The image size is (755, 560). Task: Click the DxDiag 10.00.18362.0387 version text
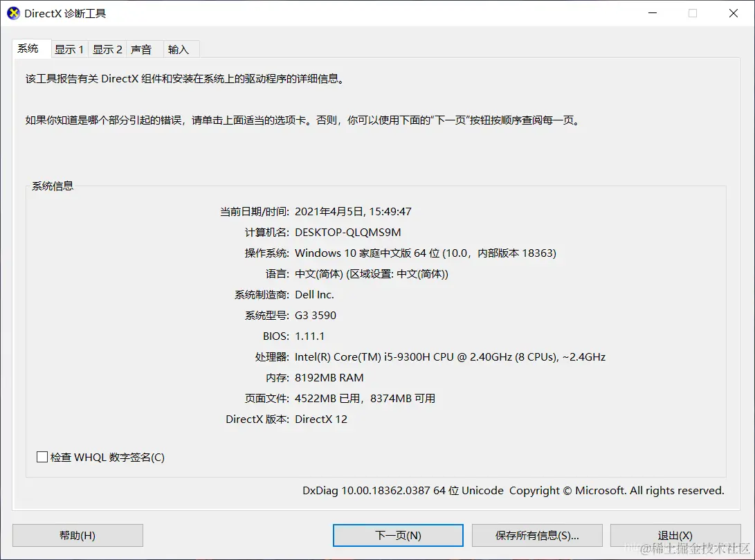point(513,490)
